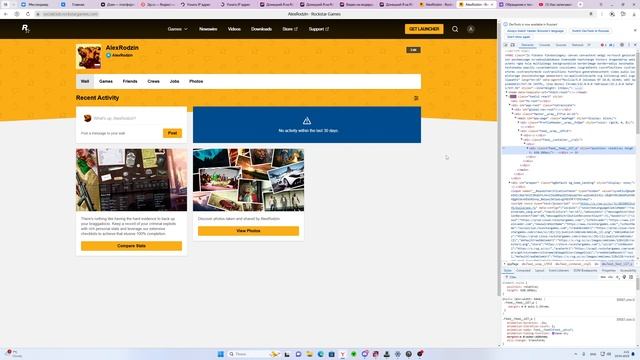640x360 pixels.
Task: Open the Yandex browser taskbar icon
Action: click(343, 354)
